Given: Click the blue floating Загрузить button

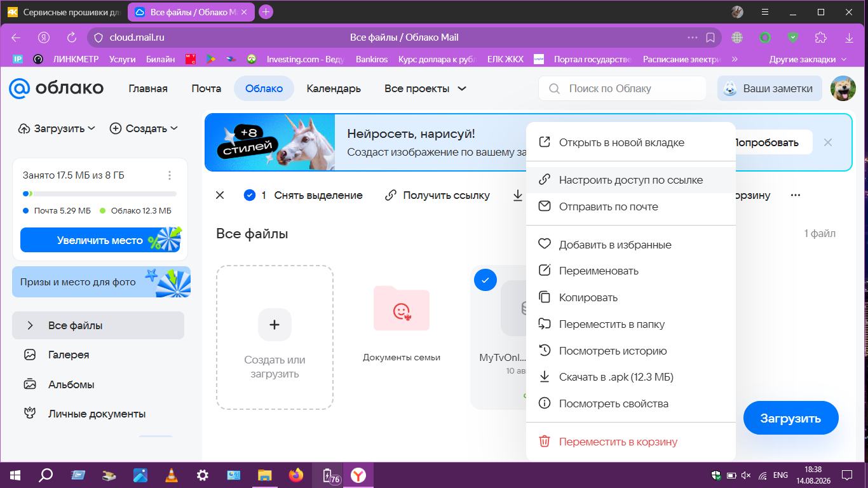Looking at the screenshot, I should [791, 418].
